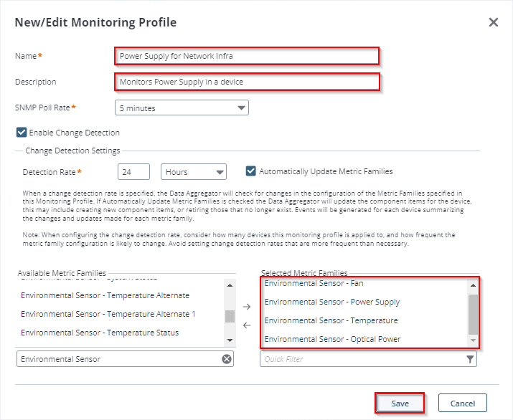The image size is (513, 420).
Task: Toggle Automatically Update Metric Families checkbox
Action: [251, 171]
